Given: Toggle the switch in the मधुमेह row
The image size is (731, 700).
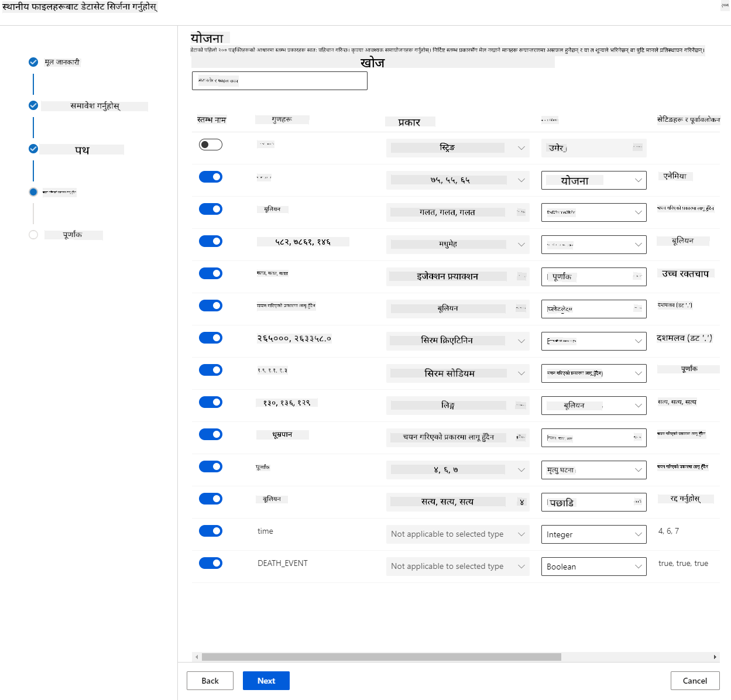Looking at the screenshot, I should pos(211,241).
